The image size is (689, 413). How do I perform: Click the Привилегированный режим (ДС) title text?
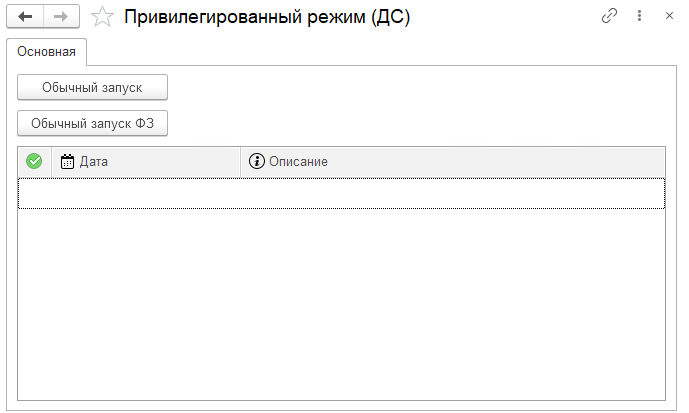point(267,17)
